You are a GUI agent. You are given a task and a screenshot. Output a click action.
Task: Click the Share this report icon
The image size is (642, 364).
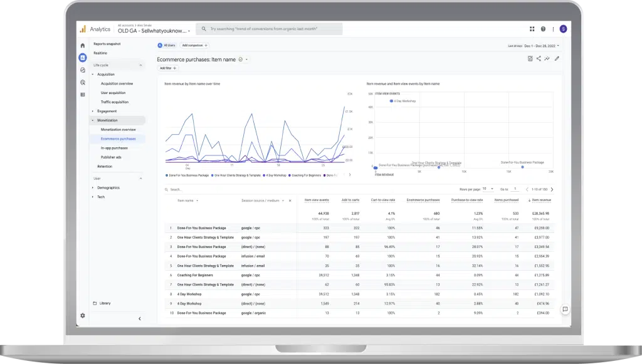pyautogui.click(x=539, y=59)
